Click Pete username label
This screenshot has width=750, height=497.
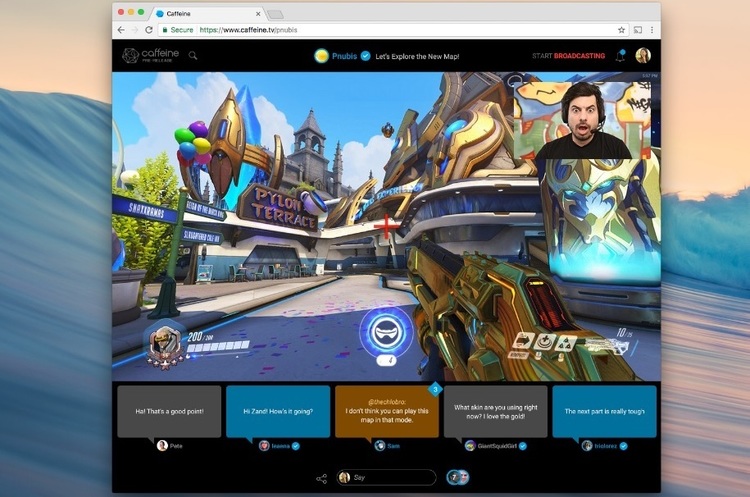tap(176, 446)
